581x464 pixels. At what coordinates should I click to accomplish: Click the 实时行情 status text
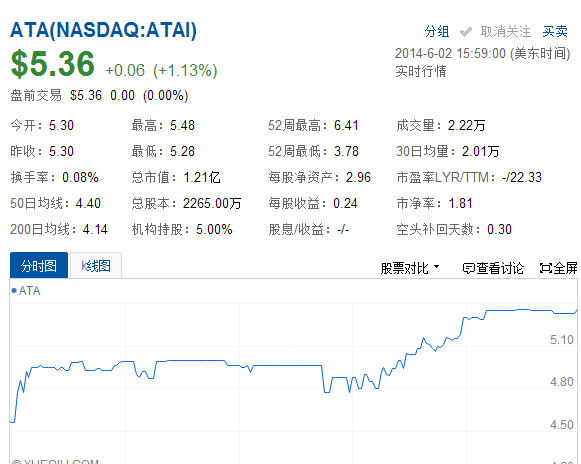421,71
